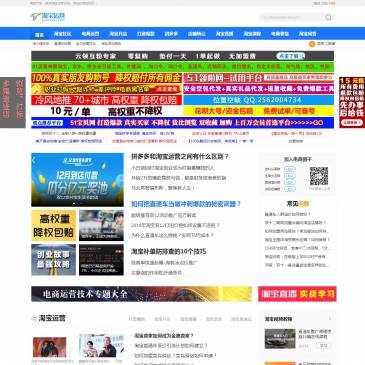Open the 高权重 降权包赔 yellow thumbnail

click(53, 225)
